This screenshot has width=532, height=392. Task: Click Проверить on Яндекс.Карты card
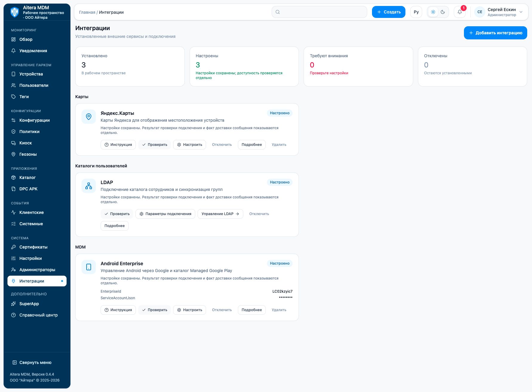(155, 145)
